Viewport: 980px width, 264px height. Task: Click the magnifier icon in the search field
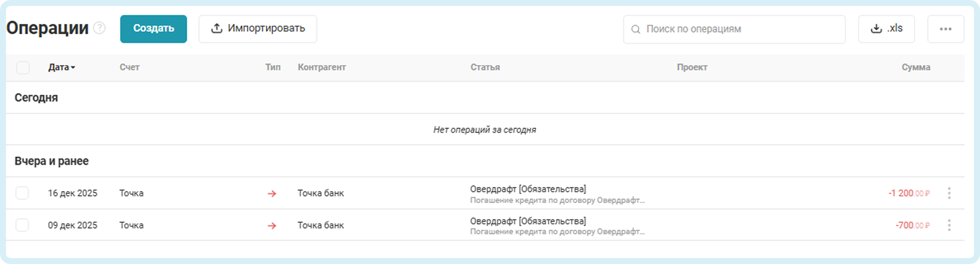[635, 29]
